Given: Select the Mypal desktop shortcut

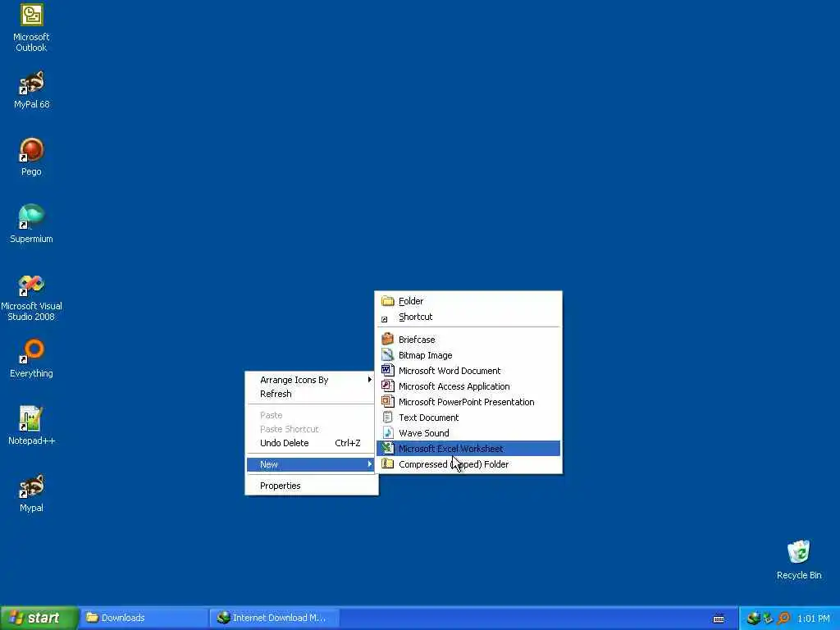Looking at the screenshot, I should pyautogui.click(x=31, y=493).
